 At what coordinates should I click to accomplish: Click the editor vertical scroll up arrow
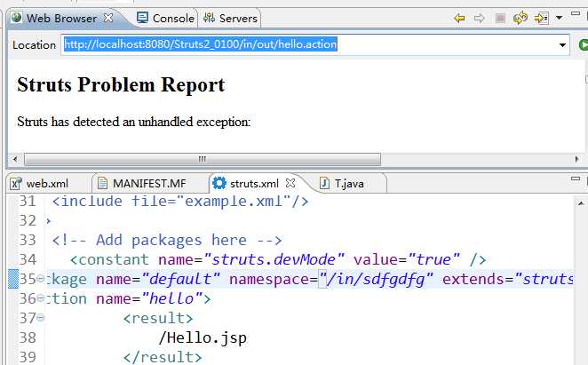point(581,203)
